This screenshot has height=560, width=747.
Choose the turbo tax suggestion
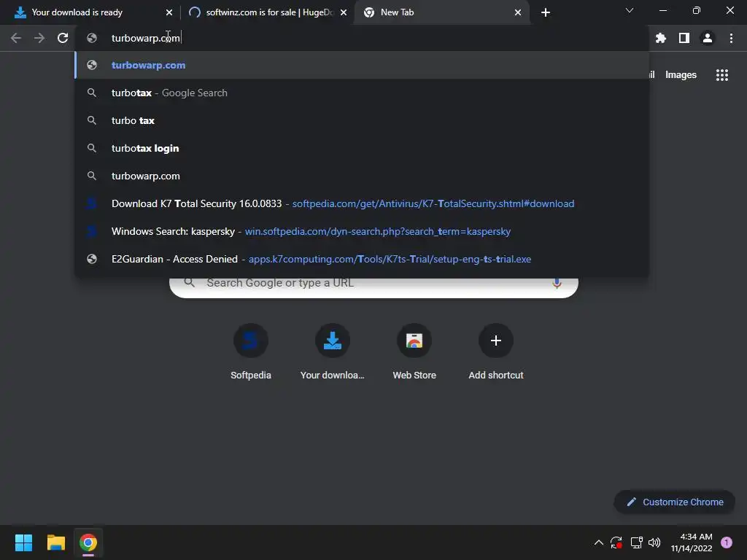362,120
